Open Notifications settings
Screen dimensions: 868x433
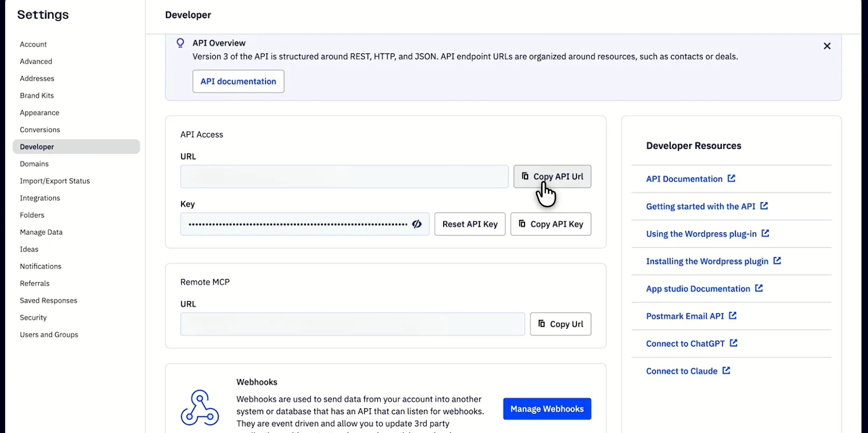[x=40, y=267]
